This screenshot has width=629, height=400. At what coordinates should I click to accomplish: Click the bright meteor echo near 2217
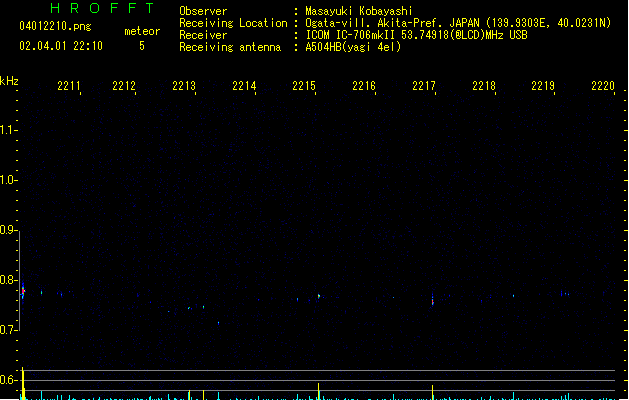(x=432, y=300)
